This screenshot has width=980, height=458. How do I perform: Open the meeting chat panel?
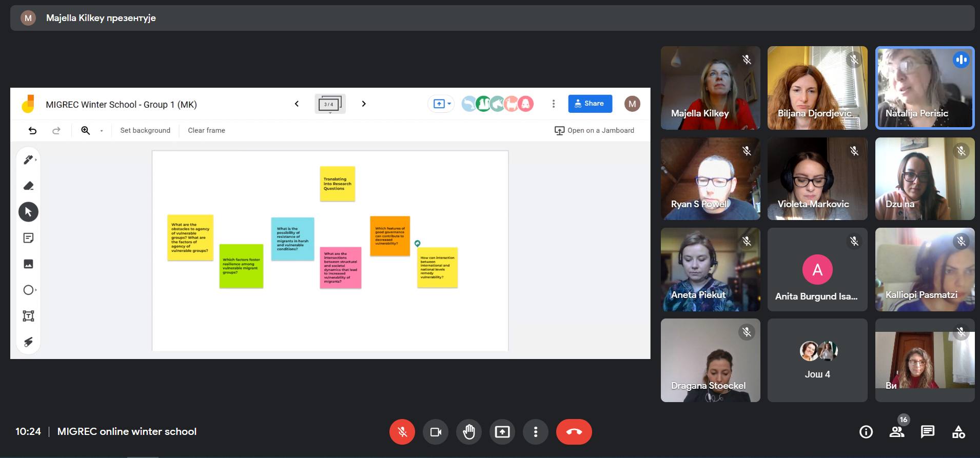(927, 432)
